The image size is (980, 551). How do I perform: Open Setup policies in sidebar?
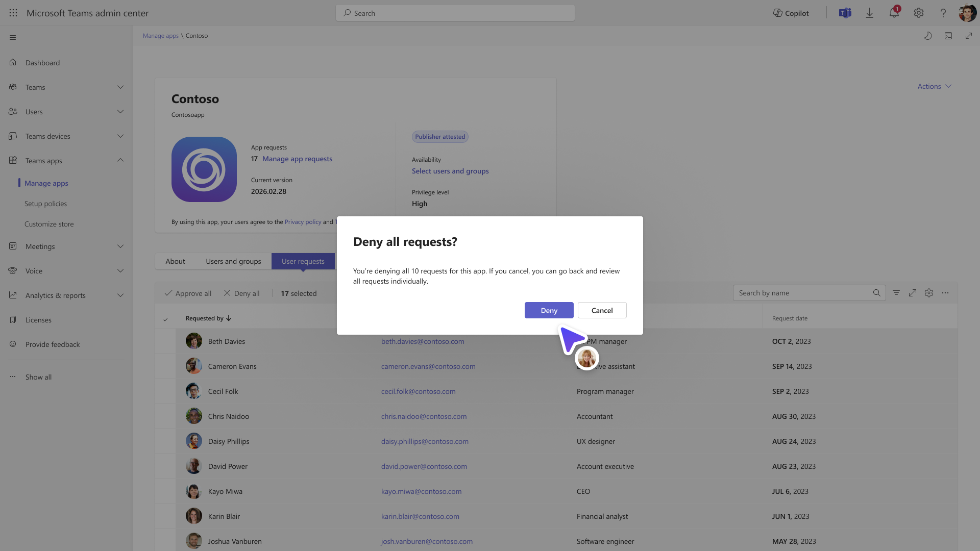click(45, 204)
